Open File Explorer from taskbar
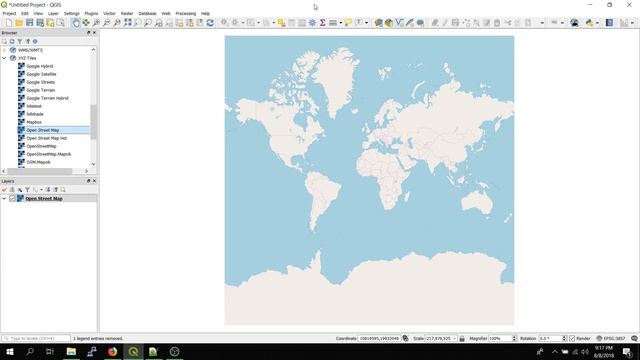The width and height of the screenshot is (640, 360). [x=71, y=351]
